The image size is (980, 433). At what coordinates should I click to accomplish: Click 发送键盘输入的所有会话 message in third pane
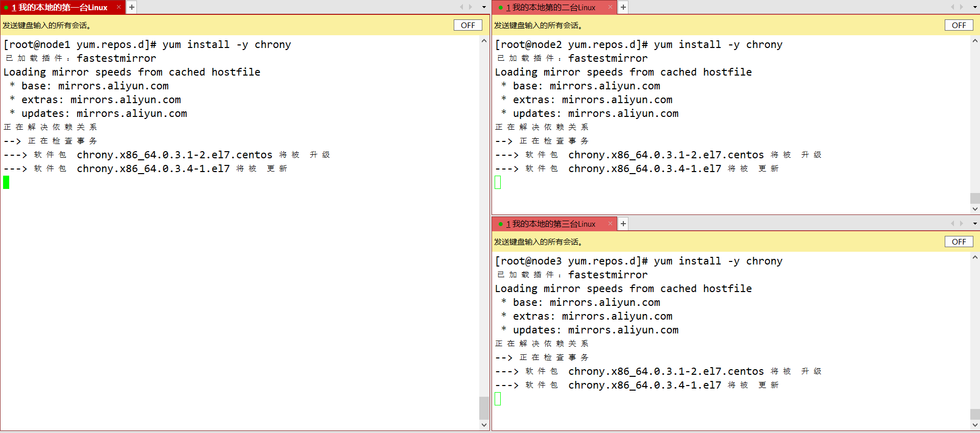[539, 242]
